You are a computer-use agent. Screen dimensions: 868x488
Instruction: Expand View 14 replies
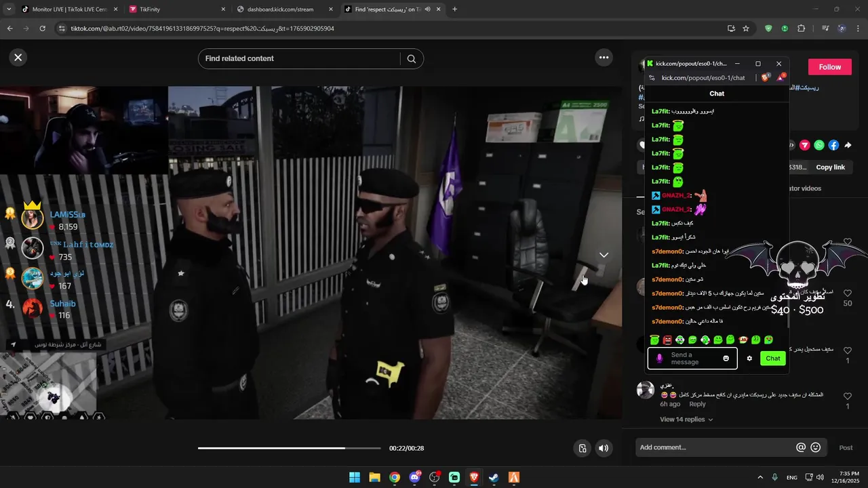click(686, 420)
